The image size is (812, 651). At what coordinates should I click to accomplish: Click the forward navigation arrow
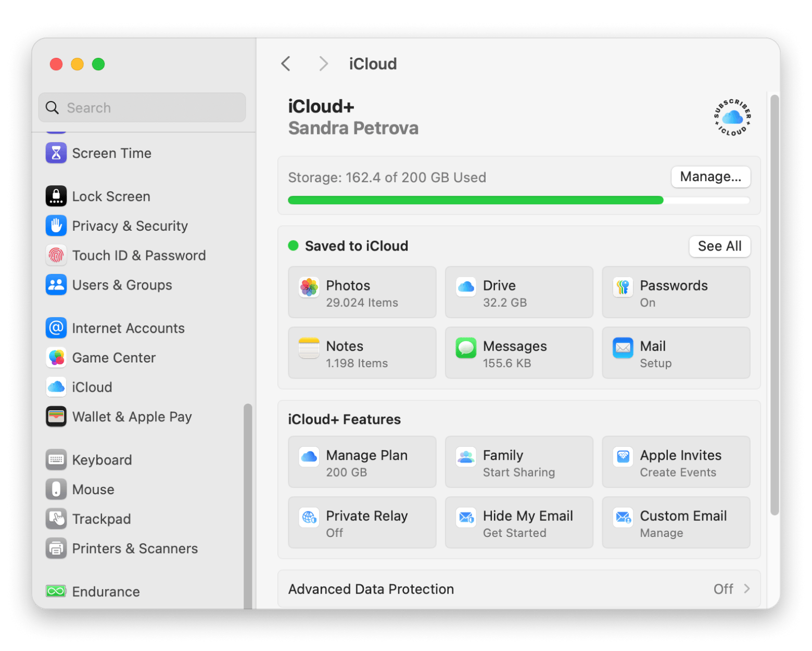[x=323, y=63]
